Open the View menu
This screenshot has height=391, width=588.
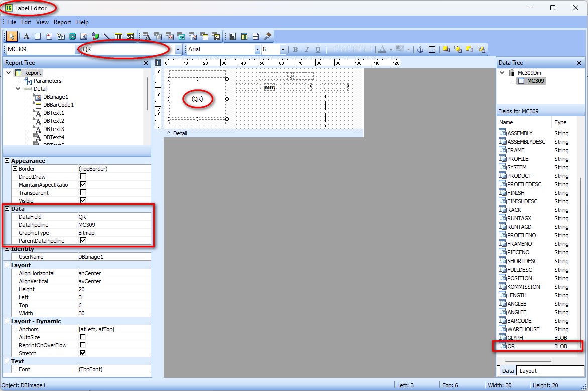point(42,22)
